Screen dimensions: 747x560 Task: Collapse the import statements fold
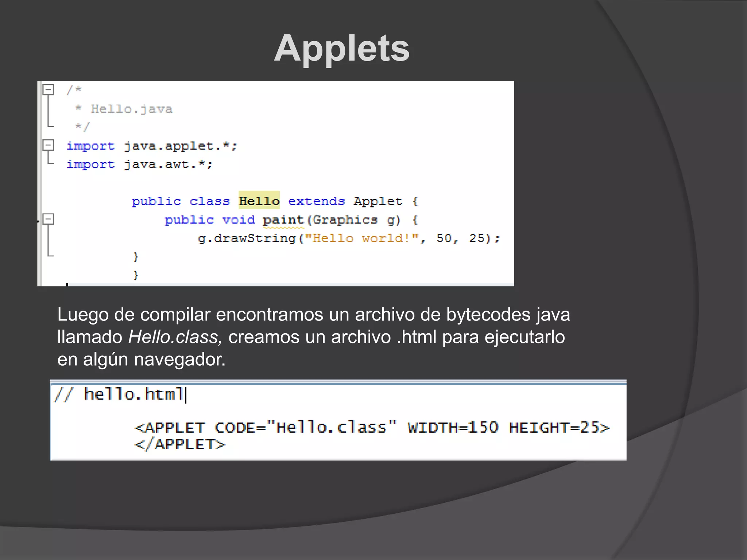point(48,145)
